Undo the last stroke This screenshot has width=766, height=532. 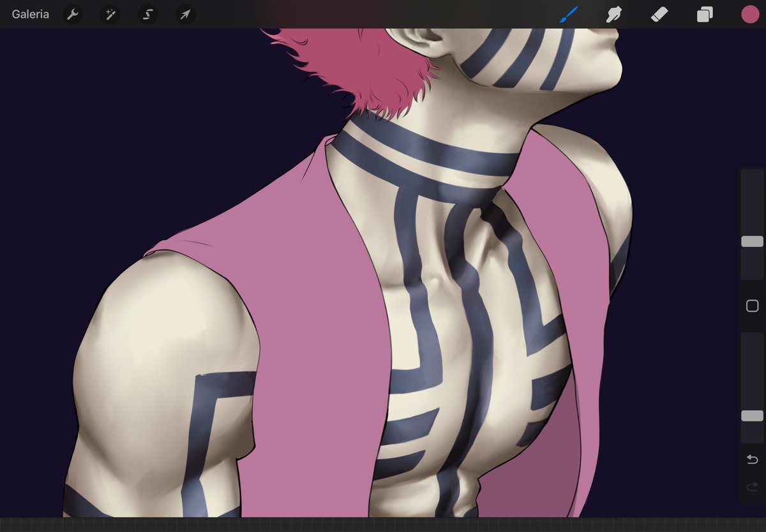[752, 459]
